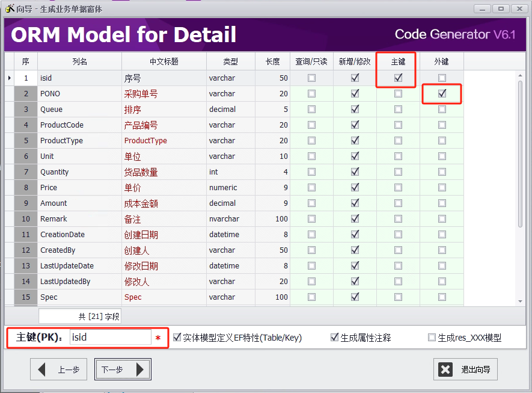
Task: Click the row indicator arrow for isid row
Action: [10, 78]
